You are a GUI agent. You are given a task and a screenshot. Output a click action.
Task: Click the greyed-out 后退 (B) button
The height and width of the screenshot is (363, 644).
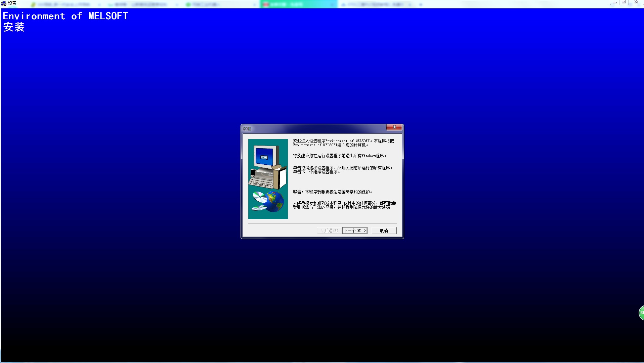tap(329, 231)
